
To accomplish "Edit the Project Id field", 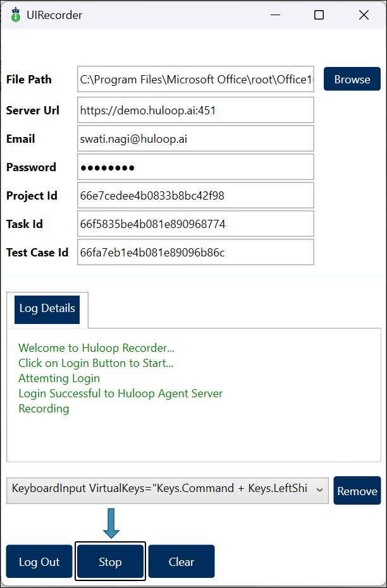I will point(195,195).
